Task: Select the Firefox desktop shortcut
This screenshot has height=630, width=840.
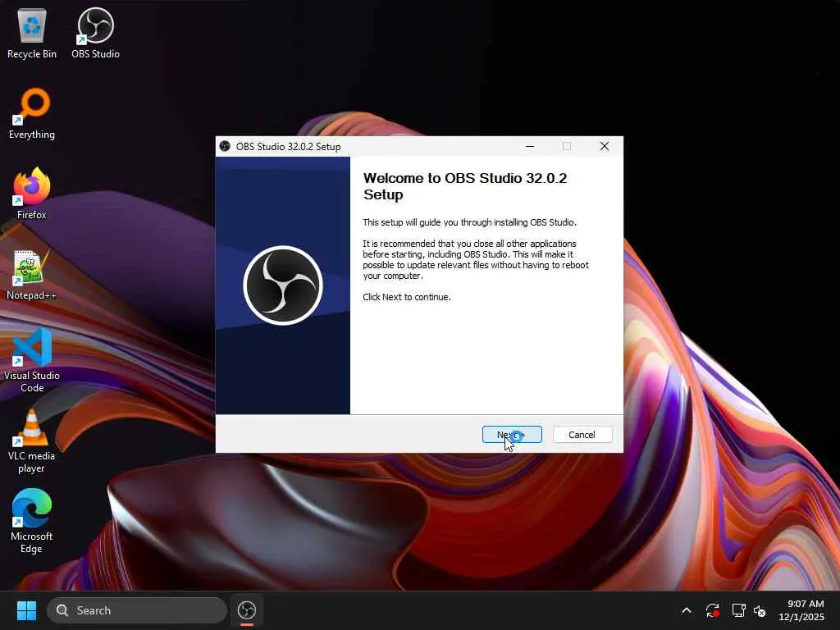Action: click(32, 194)
